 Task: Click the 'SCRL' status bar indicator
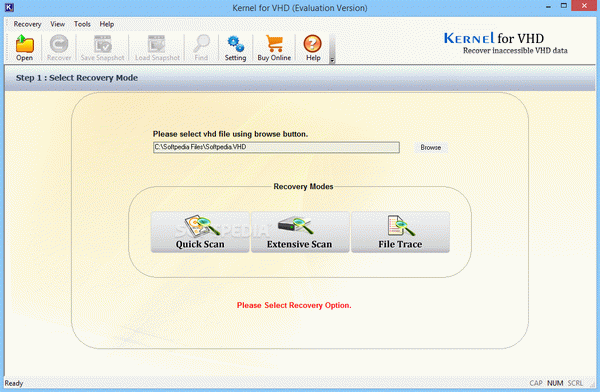tap(575, 383)
